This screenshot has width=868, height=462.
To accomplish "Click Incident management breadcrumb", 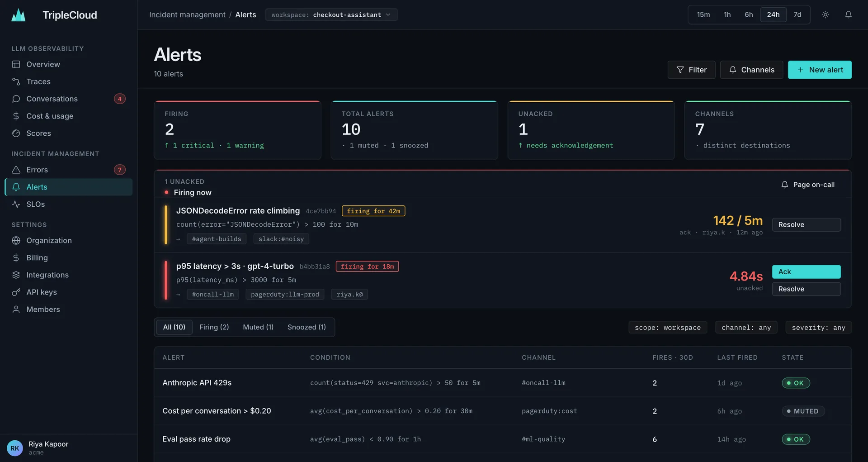I will click(x=187, y=14).
